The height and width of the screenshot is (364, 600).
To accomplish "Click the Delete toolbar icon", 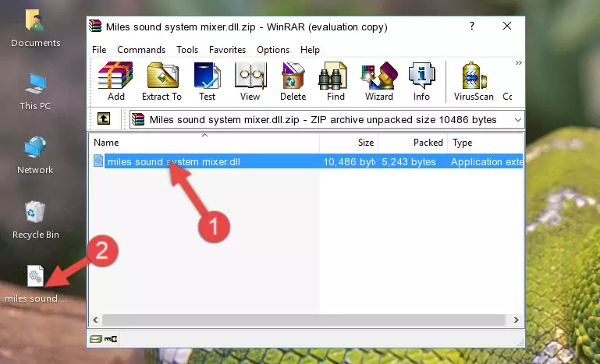I will click(x=293, y=81).
